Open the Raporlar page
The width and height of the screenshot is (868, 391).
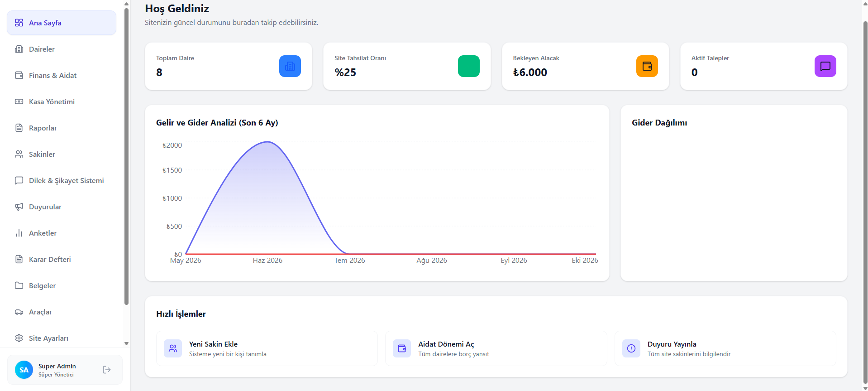62,128
